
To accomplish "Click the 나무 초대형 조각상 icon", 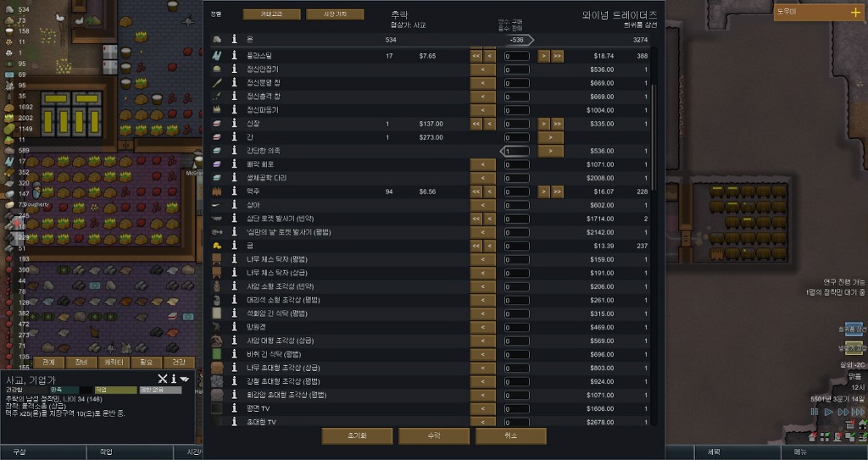I will click(217, 368).
